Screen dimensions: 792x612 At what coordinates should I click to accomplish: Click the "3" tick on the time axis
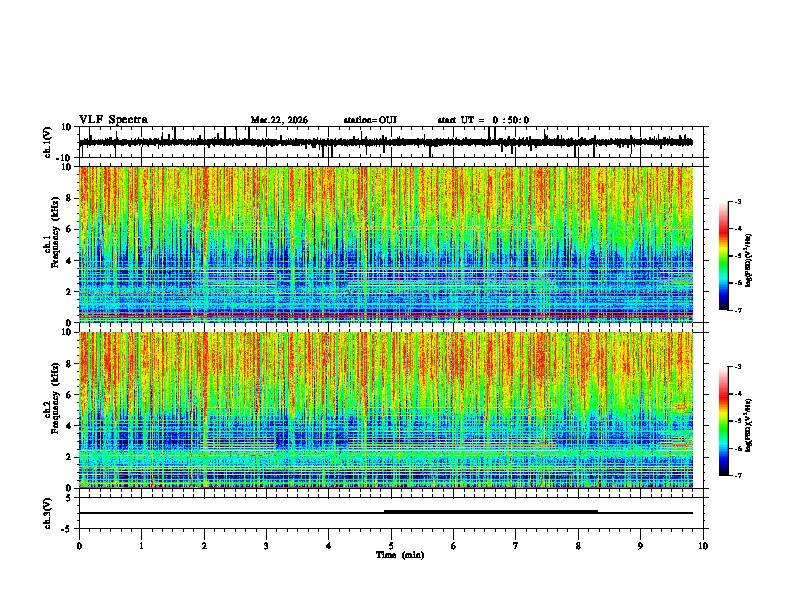(x=266, y=546)
